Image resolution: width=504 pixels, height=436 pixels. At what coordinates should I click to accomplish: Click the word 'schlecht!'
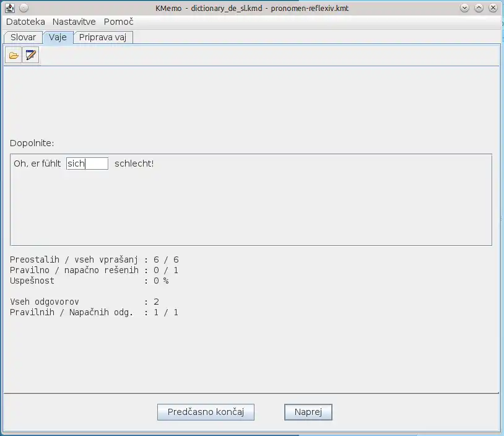click(134, 163)
